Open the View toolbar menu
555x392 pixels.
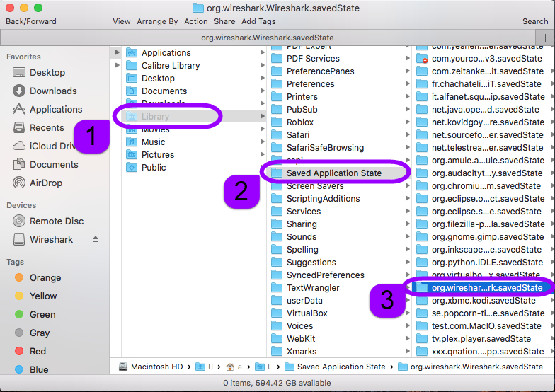click(121, 21)
